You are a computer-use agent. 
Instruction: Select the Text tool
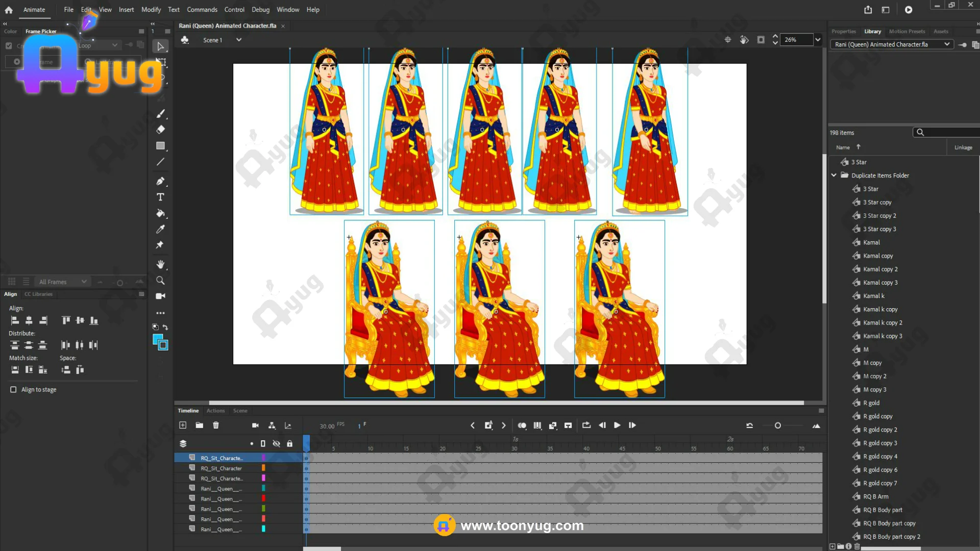click(x=160, y=197)
